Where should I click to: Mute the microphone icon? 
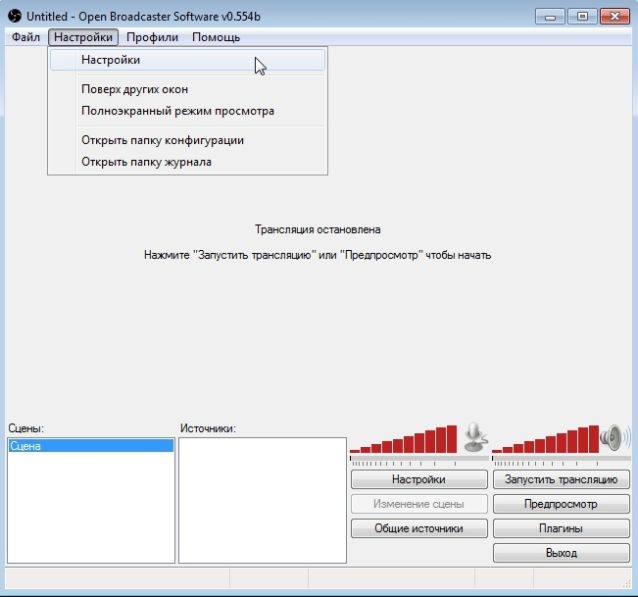[474, 436]
